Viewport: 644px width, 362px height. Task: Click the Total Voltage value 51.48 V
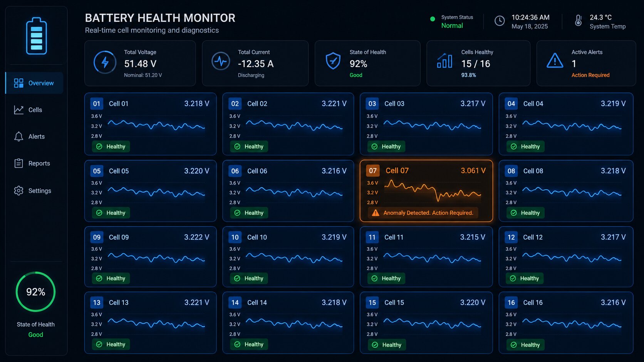click(140, 64)
